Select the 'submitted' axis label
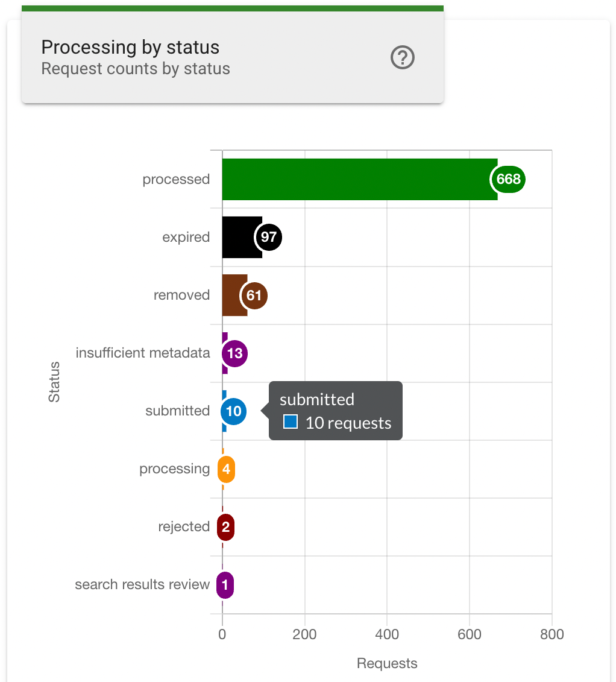616x682 pixels. [178, 411]
